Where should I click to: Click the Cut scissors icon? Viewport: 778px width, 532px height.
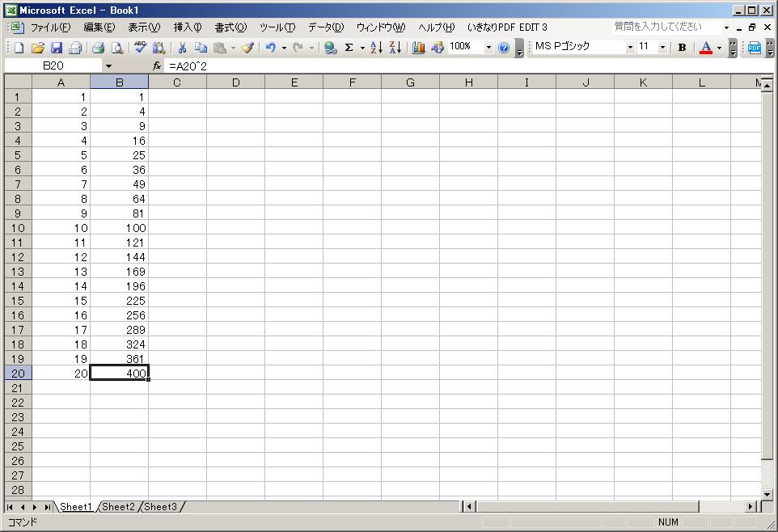[x=182, y=48]
